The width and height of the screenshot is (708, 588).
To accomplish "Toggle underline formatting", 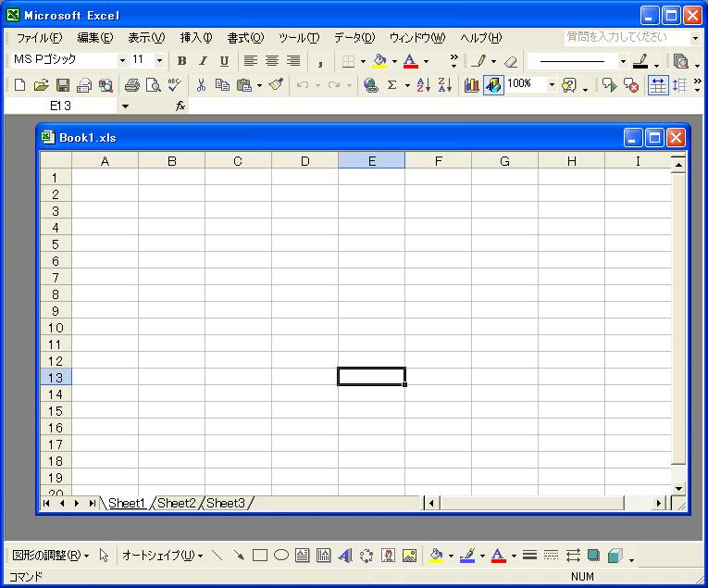I will coord(224,61).
